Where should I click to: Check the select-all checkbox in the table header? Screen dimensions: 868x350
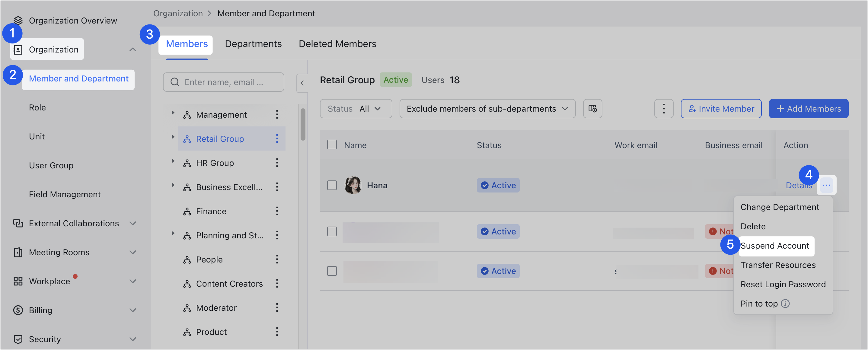332,144
